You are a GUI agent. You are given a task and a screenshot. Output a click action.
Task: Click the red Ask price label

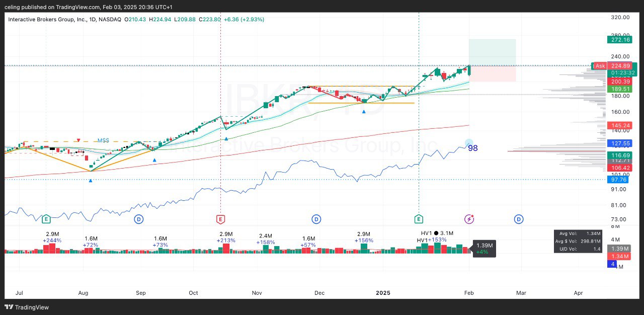click(x=600, y=66)
